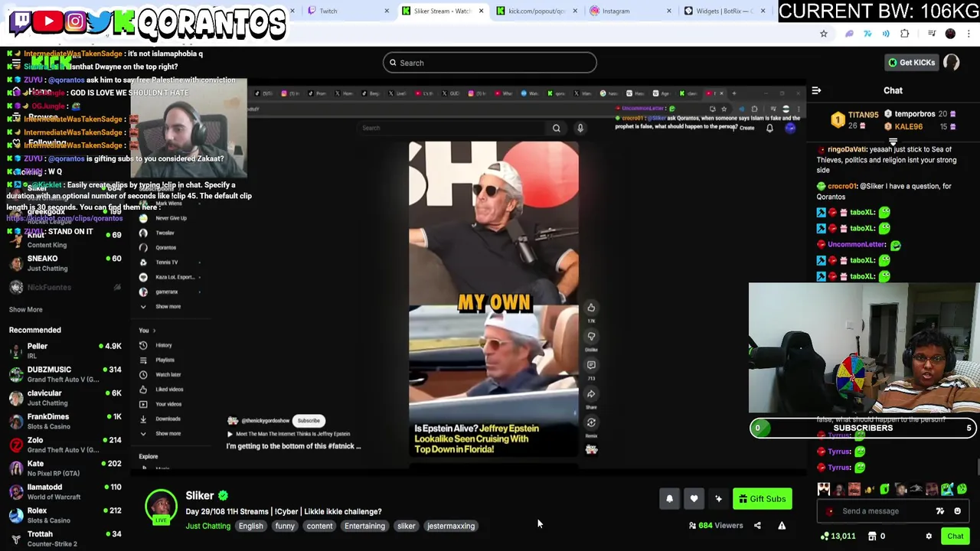Select the jestermaxxing tag
This screenshot has height=551, width=980.
click(x=451, y=526)
